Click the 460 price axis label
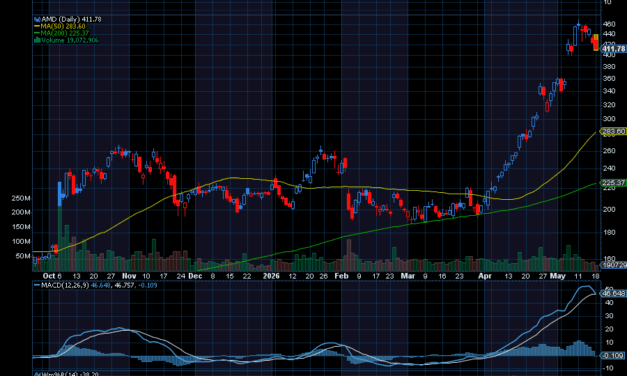Viewport: 627px width, 376px height. (609, 24)
